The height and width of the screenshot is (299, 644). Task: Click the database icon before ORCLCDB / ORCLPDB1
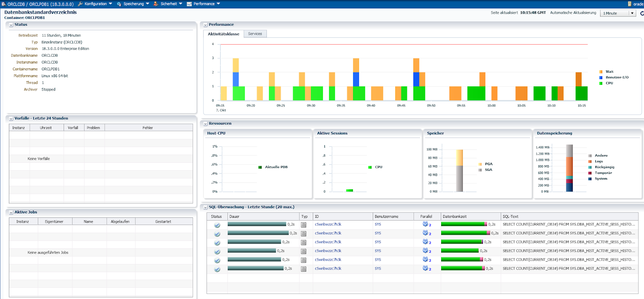click(x=4, y=4)
